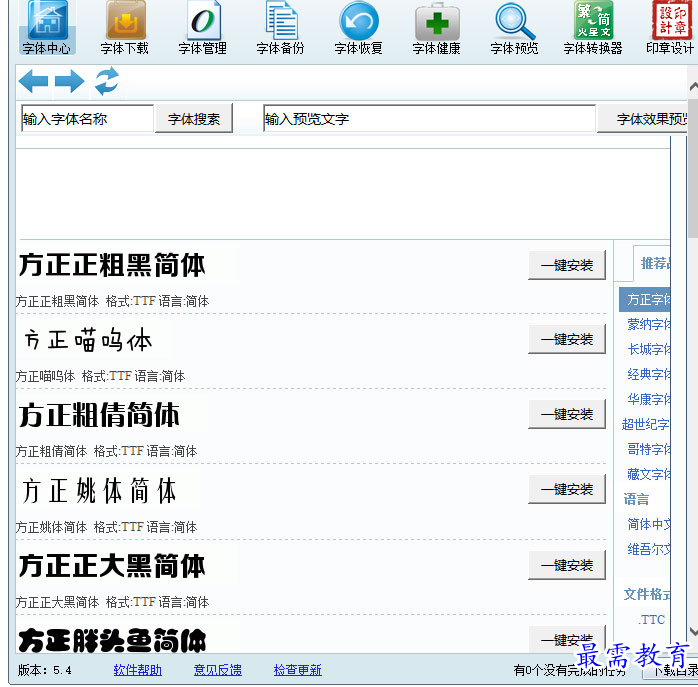The image size is (698, 687).
Task: Install 方正正大黑简体 with 一键安装
Action: click(x=567, y=565)
